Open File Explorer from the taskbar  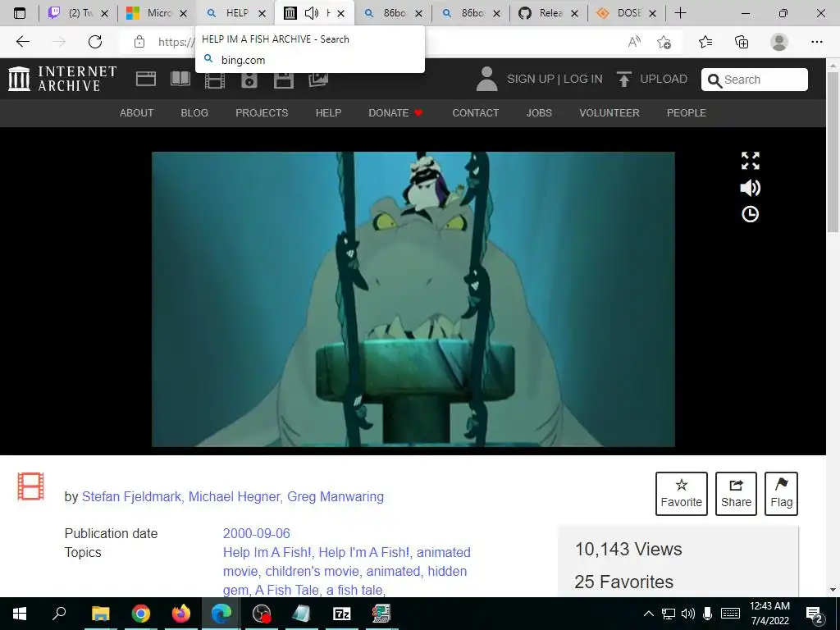(100, 614)
